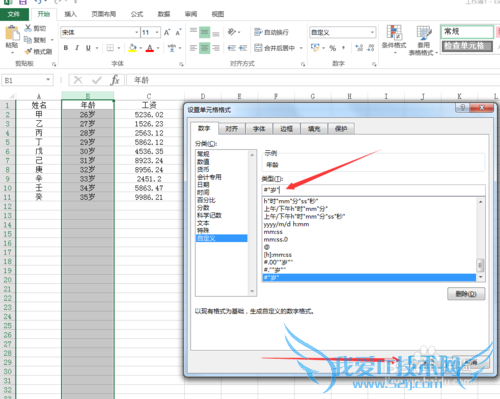Image resolution: width=500 pixels, height=399 pixels.
Task: Open the Protection (保护) tab in dialog
Action: 341,128
